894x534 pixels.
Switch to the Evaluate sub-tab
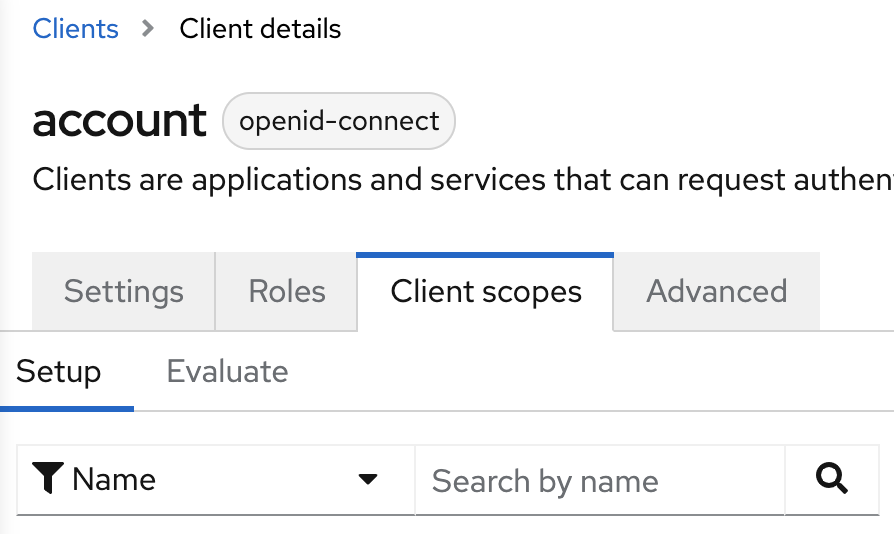(227, 372)
